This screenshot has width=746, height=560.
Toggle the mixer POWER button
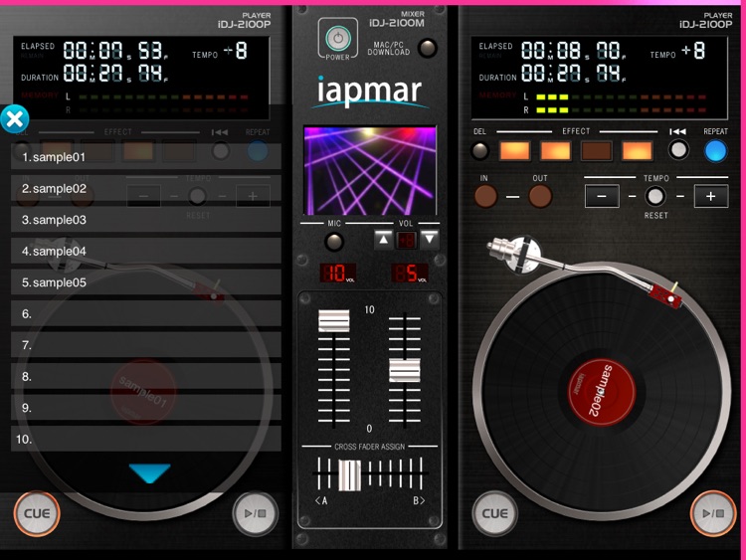tap(338, 38)
